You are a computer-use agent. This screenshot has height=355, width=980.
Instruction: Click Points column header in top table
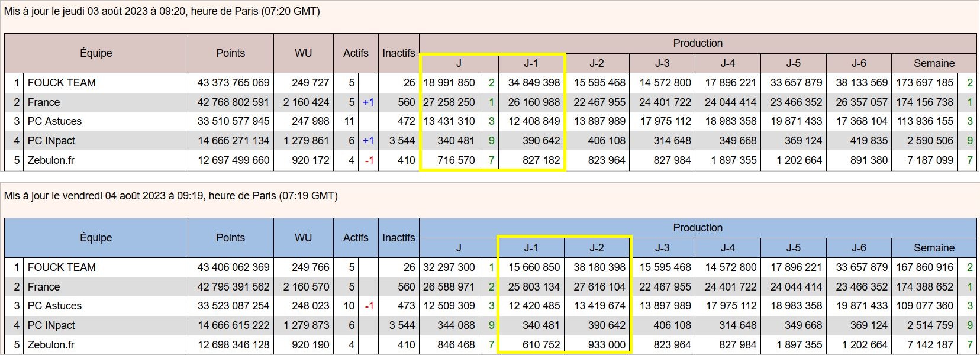(230, 53)
